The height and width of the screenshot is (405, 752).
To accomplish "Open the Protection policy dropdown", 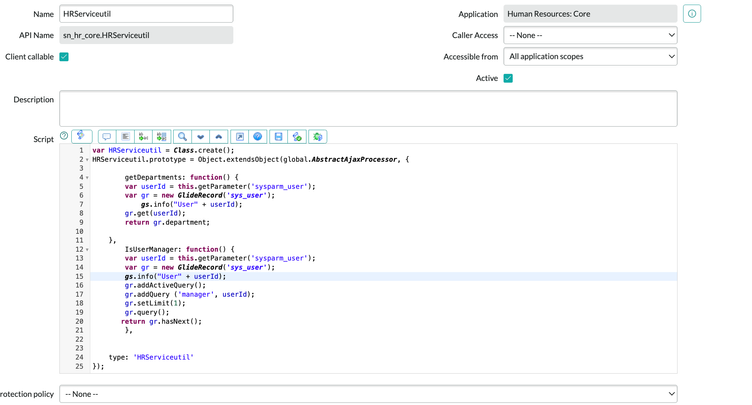I will coord(368,394).
